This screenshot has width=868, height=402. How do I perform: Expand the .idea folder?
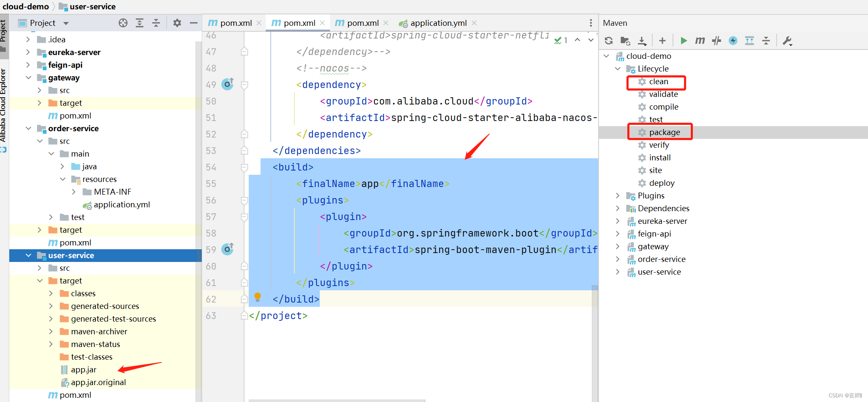pyautogui.click(x=28, y=39)
